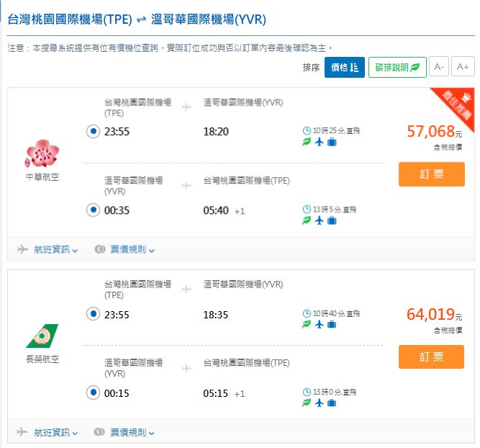
Task: Click the China Airlines plum blossom logo
Action: pos(42,153)
